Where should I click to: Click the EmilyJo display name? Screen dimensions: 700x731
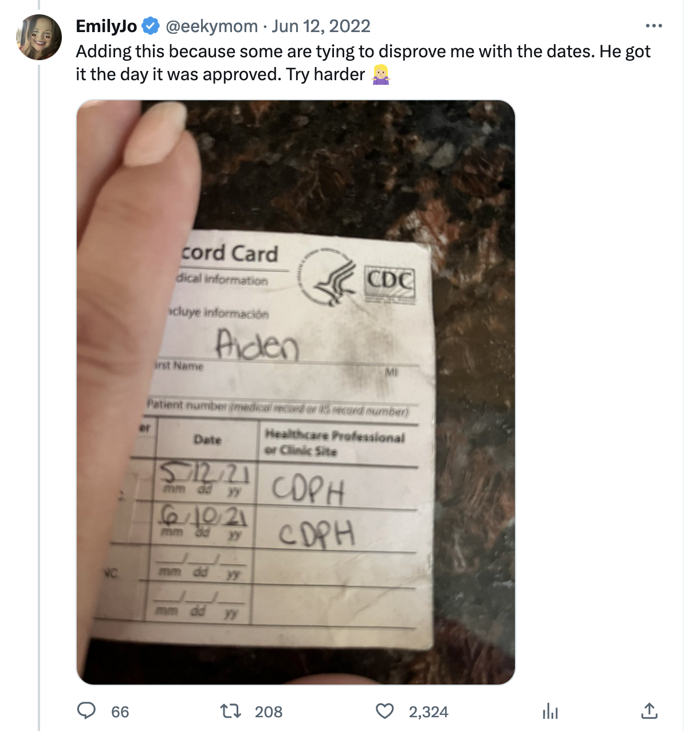click(107, 26)
